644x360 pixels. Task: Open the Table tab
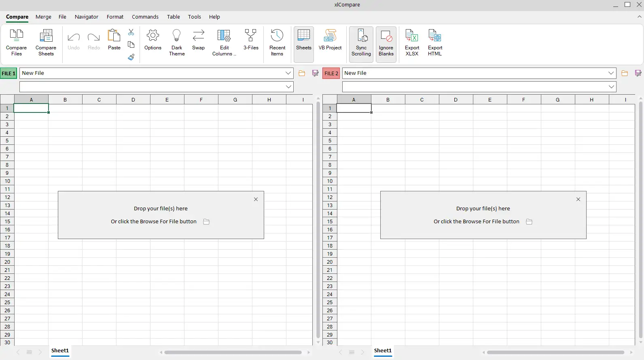point(174,17)
